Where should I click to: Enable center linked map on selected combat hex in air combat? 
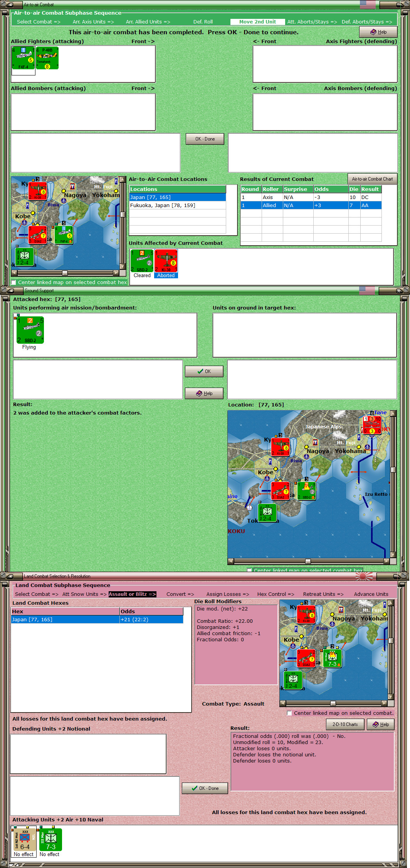tap(14, 282)
